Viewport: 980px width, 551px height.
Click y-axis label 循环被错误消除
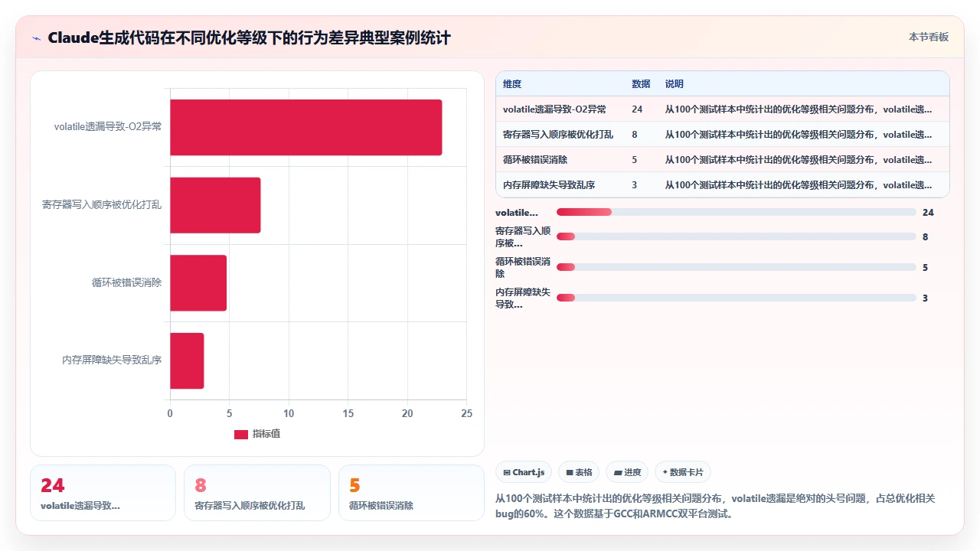pyautogui.click(x=126, y=283)
